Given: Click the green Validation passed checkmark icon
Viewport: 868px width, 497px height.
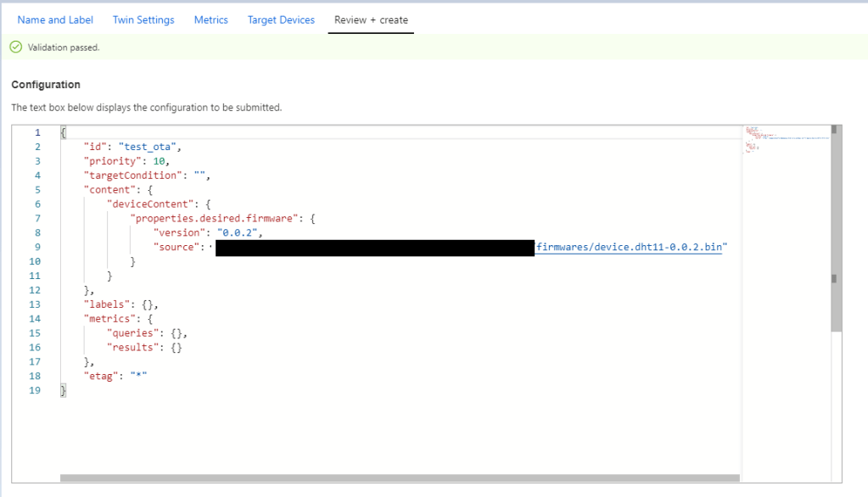Looking at the screenshot, I should (16, 47).
